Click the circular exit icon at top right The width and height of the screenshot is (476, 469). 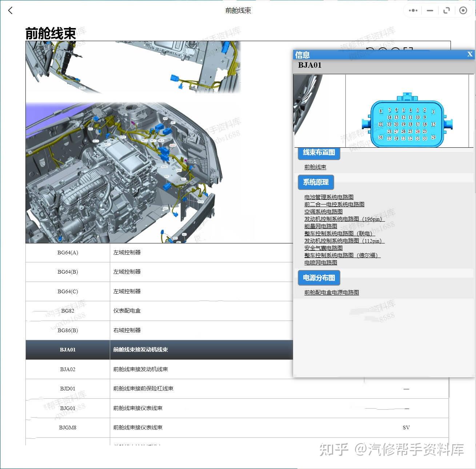[x=463, y=11]
